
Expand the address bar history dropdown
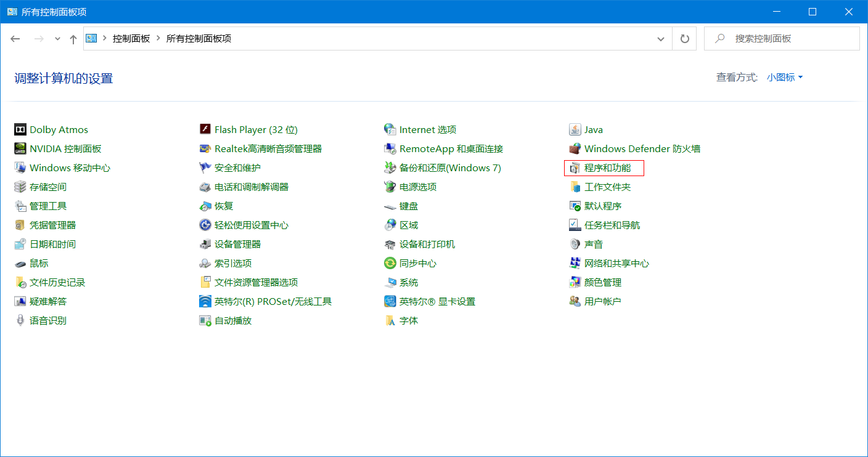[x=661, y=38]
